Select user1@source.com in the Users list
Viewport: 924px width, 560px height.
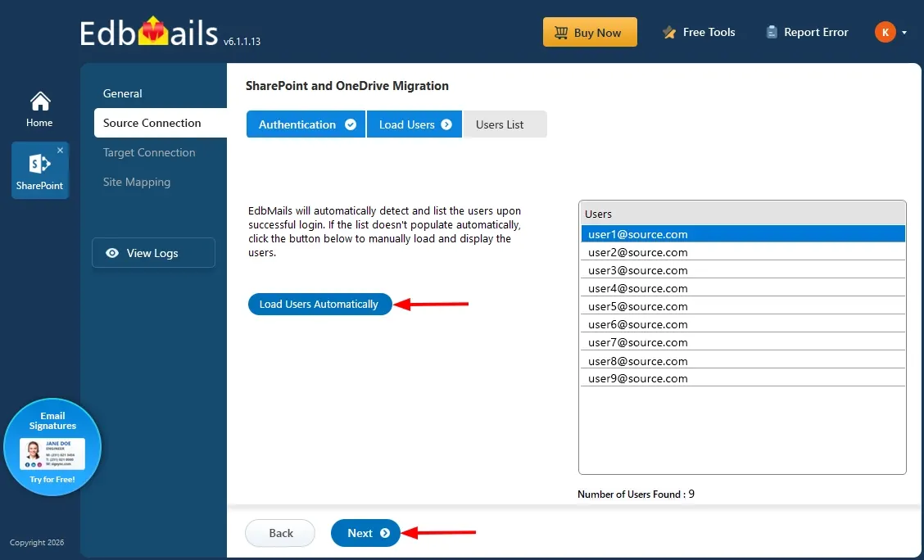[x=743, y=234]
